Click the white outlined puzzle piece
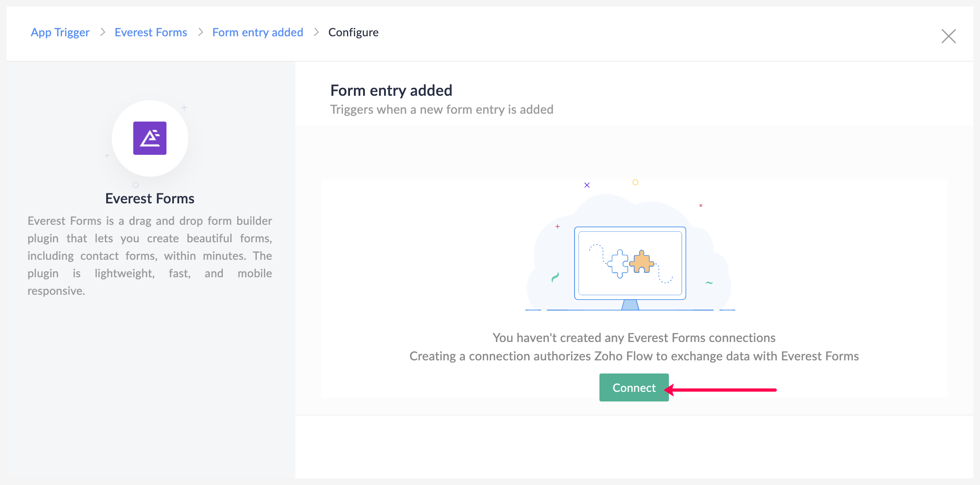Screen dimensions: 980x485 618,264
